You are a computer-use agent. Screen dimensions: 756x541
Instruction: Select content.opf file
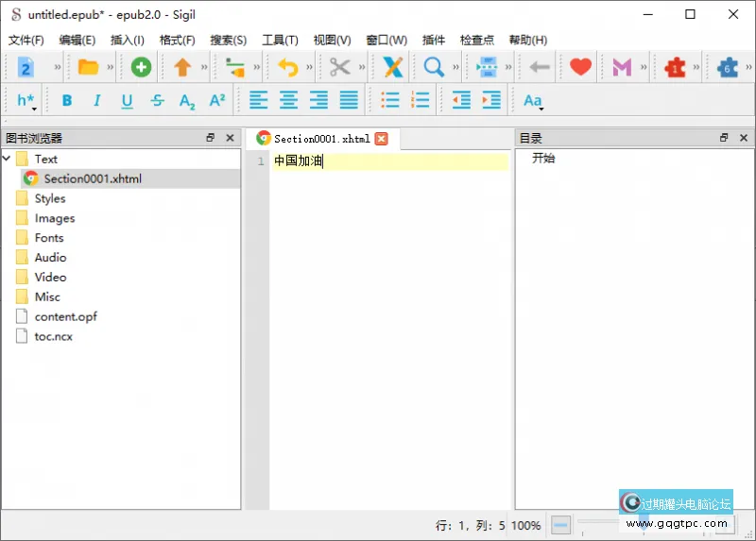coord(65,316)
